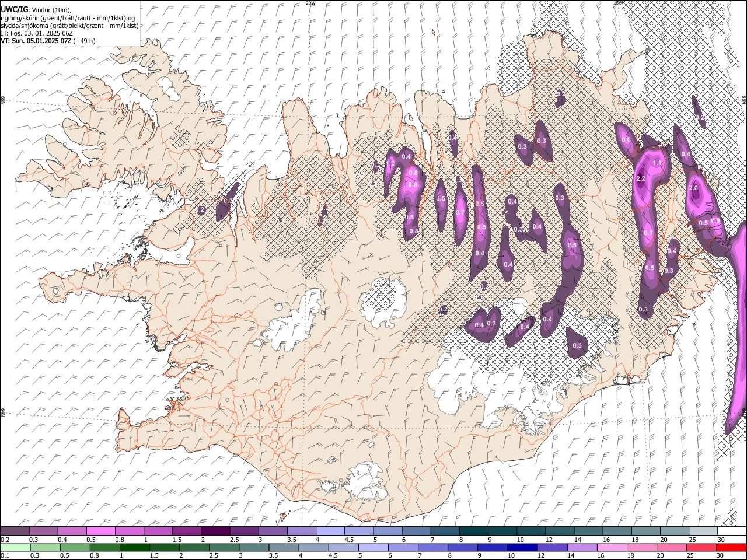Click the '2.0' precipitation value on the map

coord(693,188)
